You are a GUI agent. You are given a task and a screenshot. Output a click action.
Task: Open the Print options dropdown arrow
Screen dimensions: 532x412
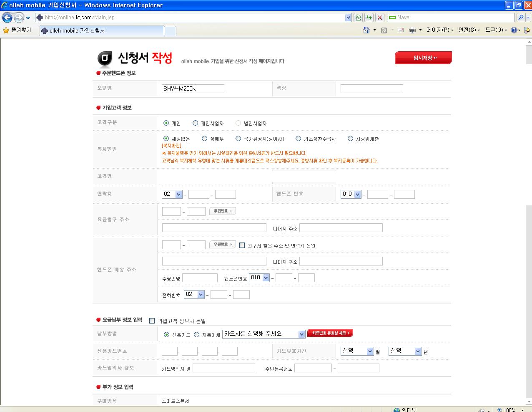coord(420,30)
